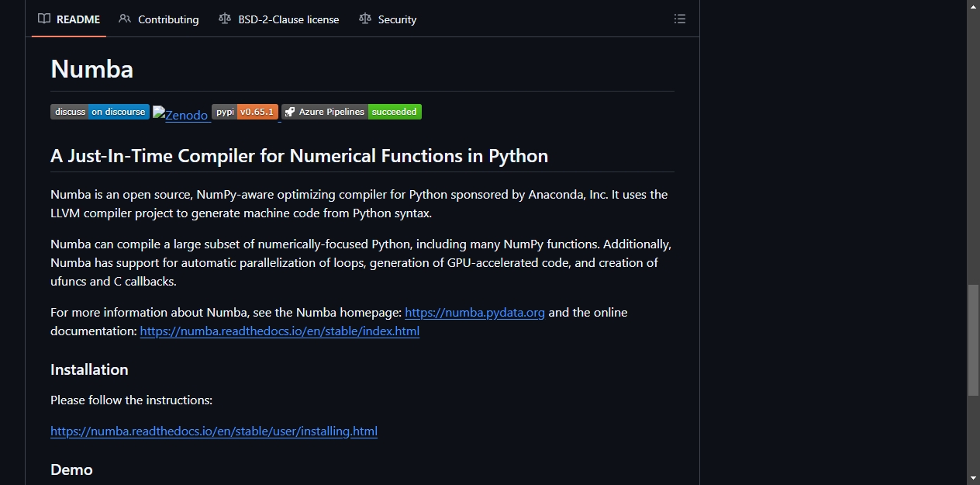The width and height of the screenshot is (980, 485).
Task: Click the Demo heading
Action: (71, 469)
